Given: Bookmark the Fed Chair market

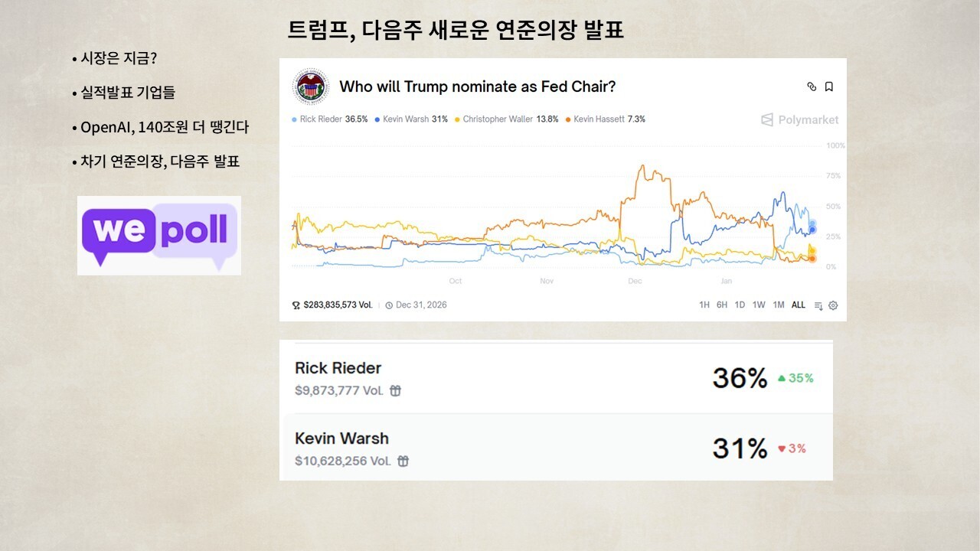Looking at the screenshot, I should 829,86.
